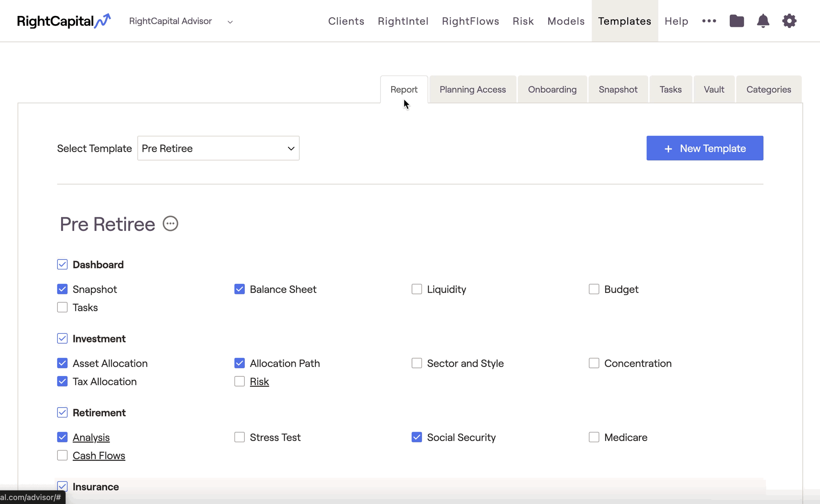Expand the RightCapital Advisor account dropdown

pyautogui.click(x=181, y=21)
